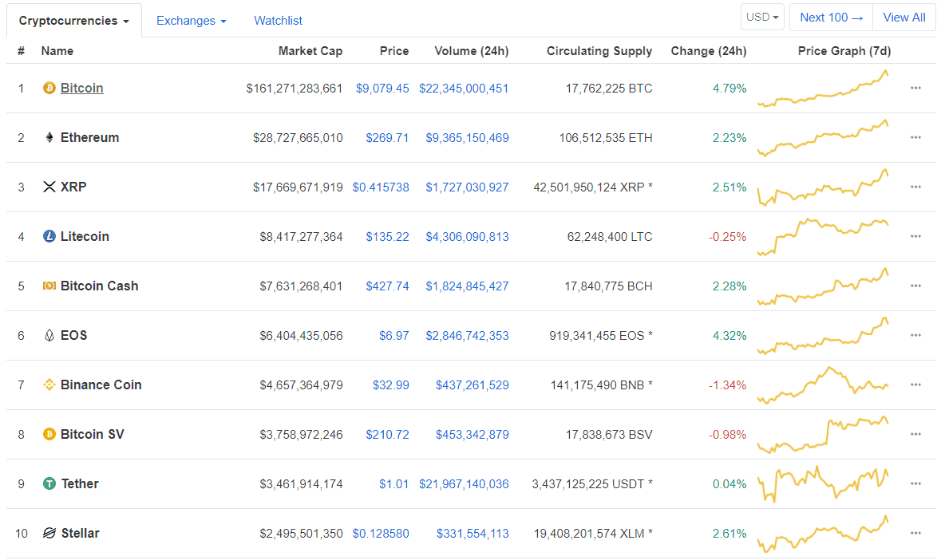Screen dimensions: 945x560
Task: Open more options for Bitcoin Cash row
Action: 915,286
